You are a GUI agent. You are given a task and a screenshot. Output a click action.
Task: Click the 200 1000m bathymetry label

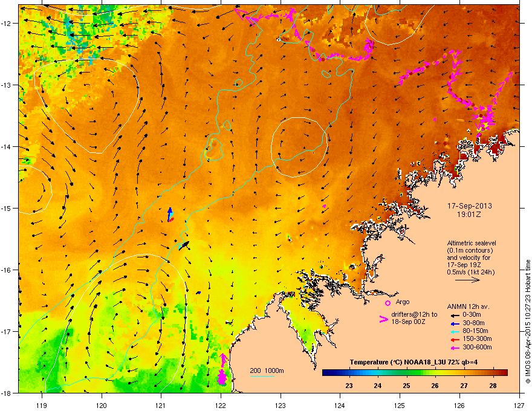point(267,371)
